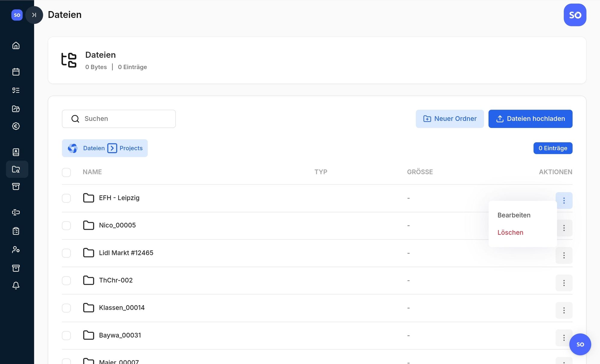Open the euro currency sidebar icon
The width and height of the screenshot is (600, 364).
(16, 126)
